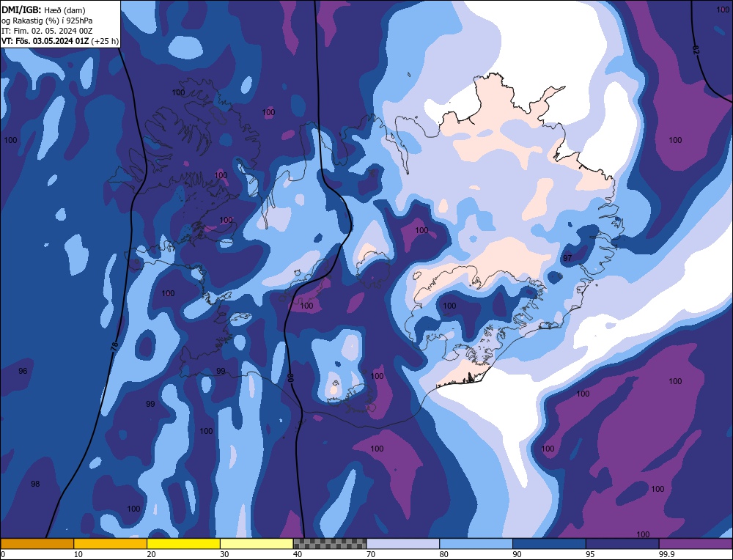This screenshot has height=560, width=733.
Task: Click the "78" height contour label
Action: (114, 347)
